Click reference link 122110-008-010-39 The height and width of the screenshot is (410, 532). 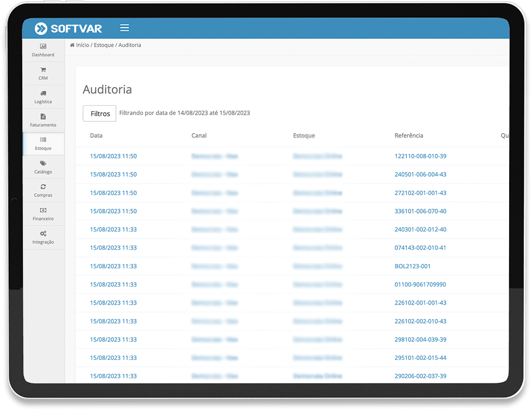point(420,156)
